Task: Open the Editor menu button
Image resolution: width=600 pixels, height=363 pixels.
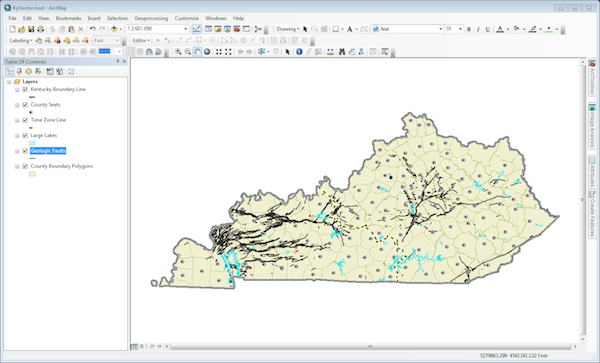Action: (x=141, y=41)
